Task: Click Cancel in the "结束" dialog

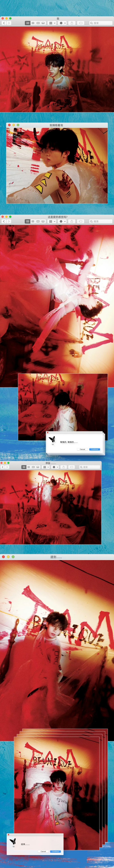Action: tap(43, 851)
